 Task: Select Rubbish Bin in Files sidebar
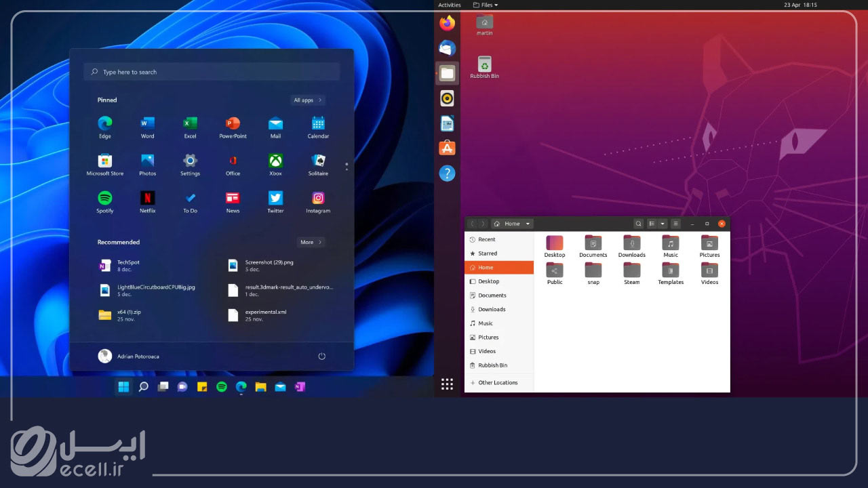click(x=499, y=365)
